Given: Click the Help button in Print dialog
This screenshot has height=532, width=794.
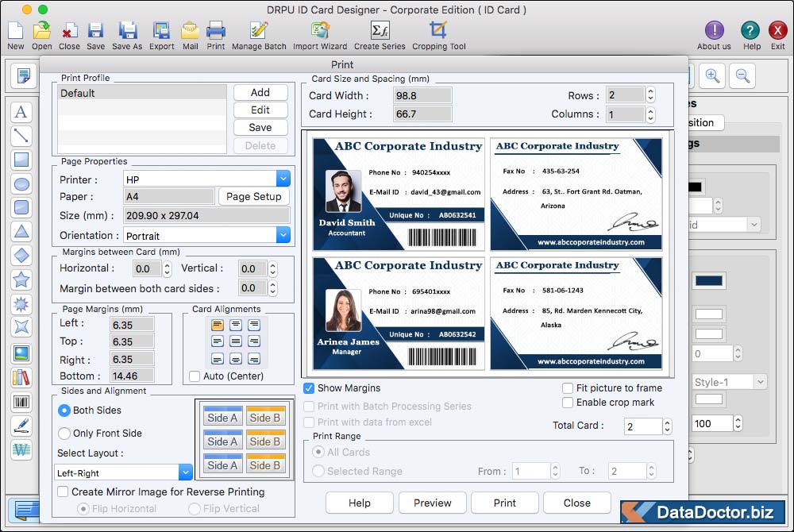Looking at the screenshot, I should (x=360, y=503).
